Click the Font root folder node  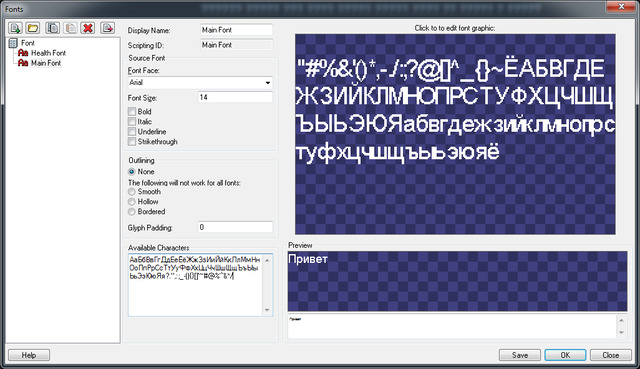tap(28, 43)
